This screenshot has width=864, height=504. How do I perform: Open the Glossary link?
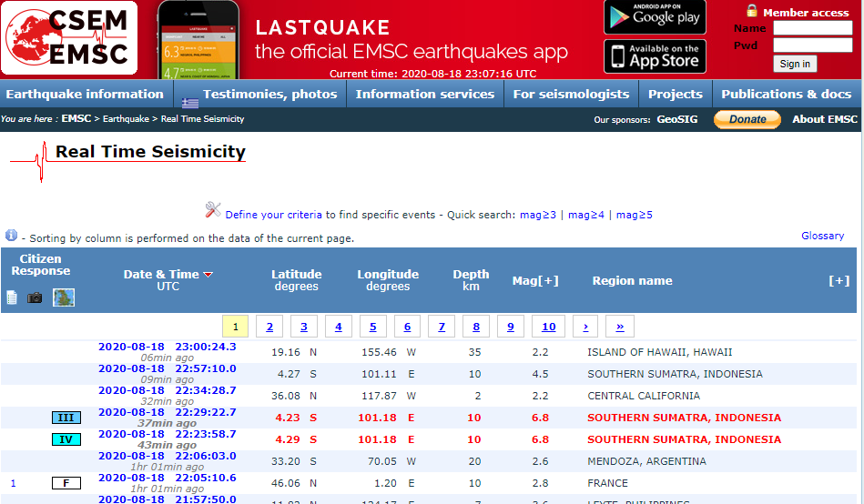(822, 236)
